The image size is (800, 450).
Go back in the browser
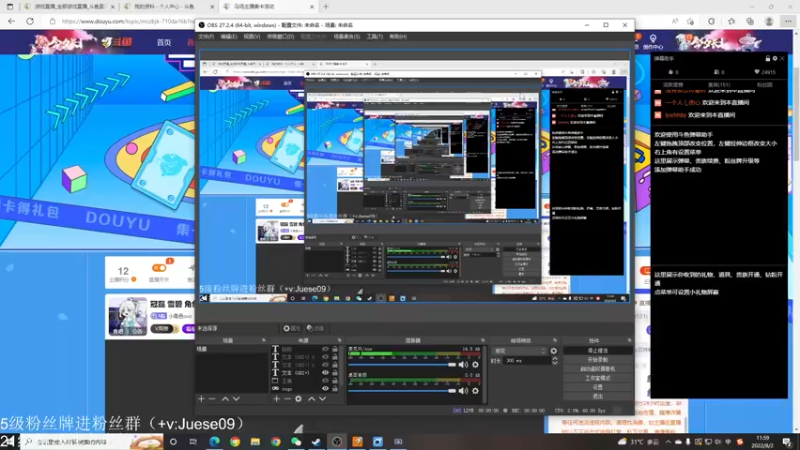(x=11, y=21)
